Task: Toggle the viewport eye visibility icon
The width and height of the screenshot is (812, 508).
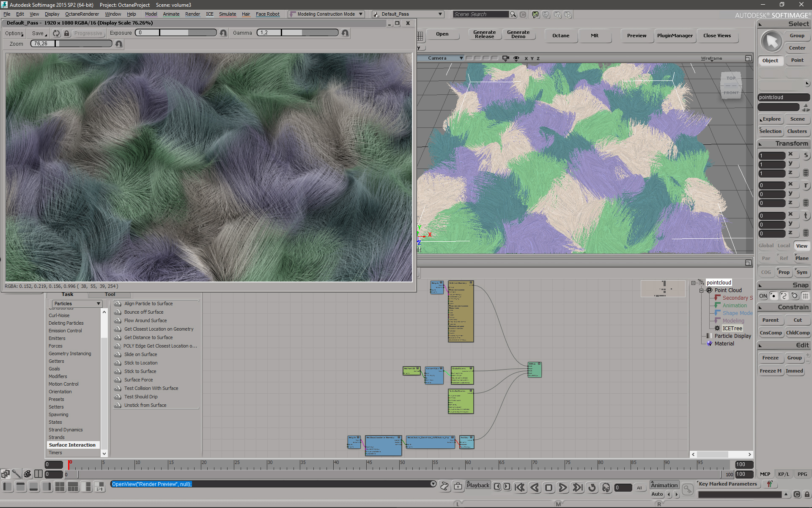Action: pos(516,58)
